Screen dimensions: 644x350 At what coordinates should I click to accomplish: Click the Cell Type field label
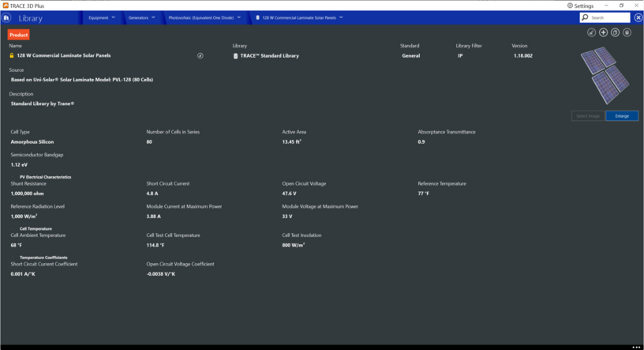coord(21,132)
